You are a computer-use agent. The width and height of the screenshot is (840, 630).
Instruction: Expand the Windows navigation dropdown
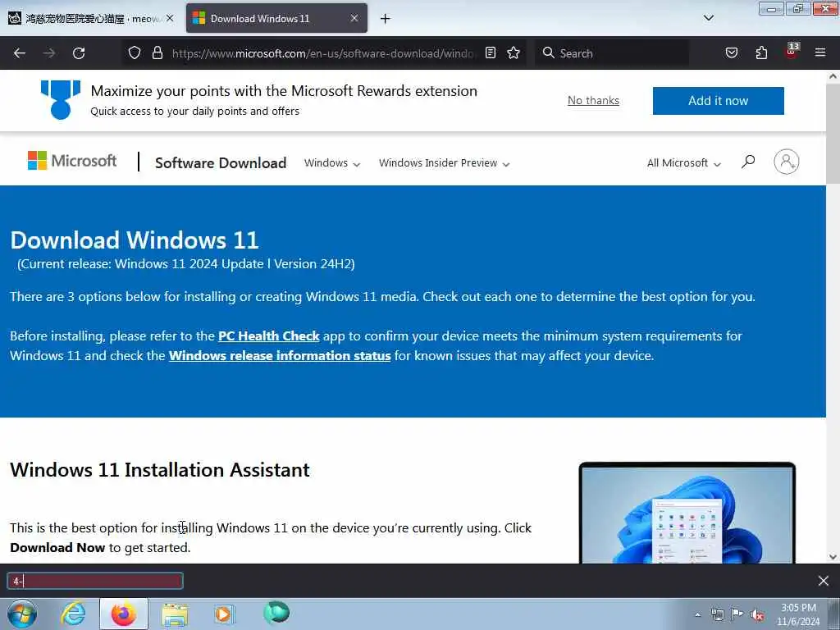332,163
